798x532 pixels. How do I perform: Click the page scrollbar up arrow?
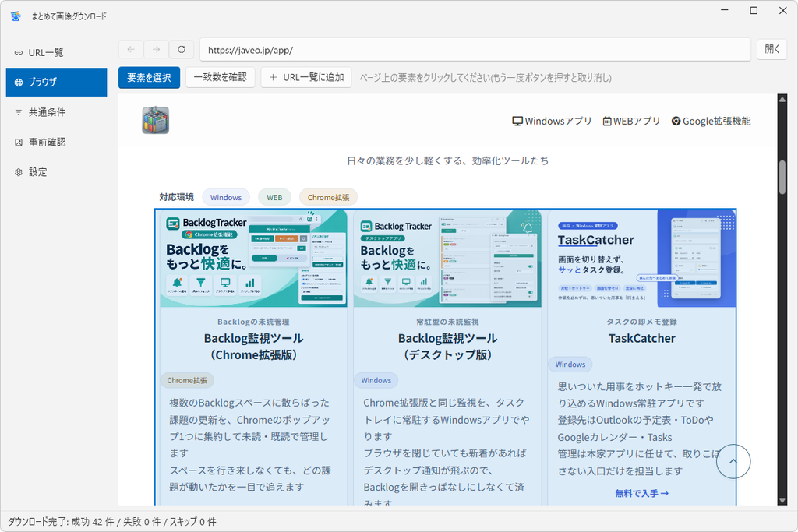click(x=782, y=99)
